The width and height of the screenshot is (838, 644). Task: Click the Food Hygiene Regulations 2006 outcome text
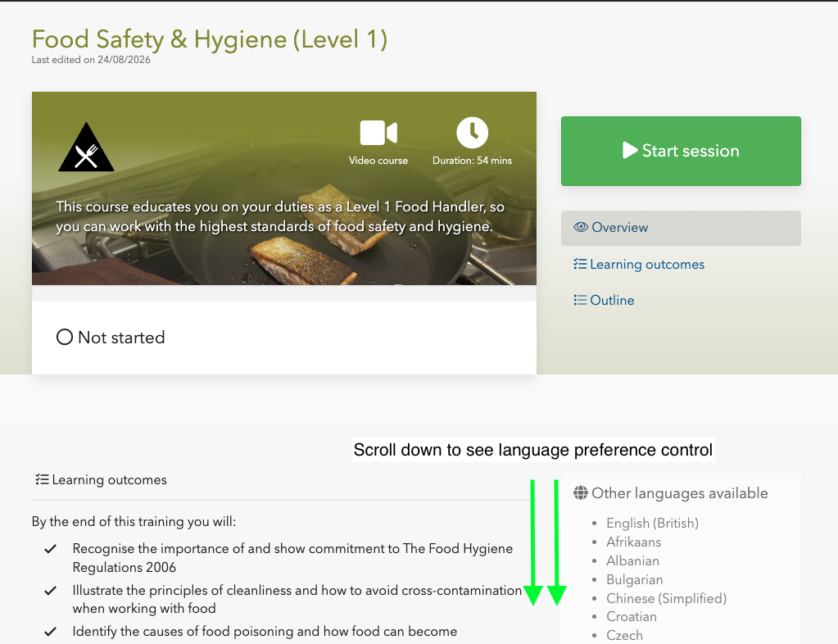click(x=292, y=558)
